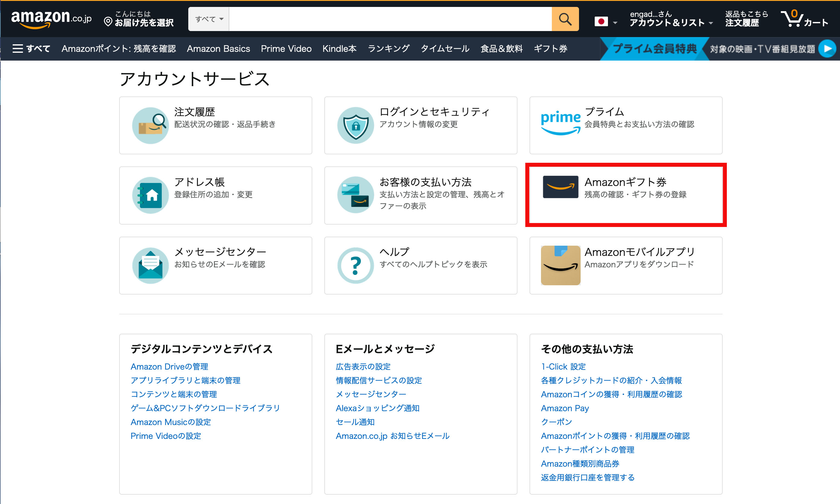Viewport: 840px width, 504px height.
Task: Open Amazonモバイルアプリ card title
Action: tap(639, 252)
